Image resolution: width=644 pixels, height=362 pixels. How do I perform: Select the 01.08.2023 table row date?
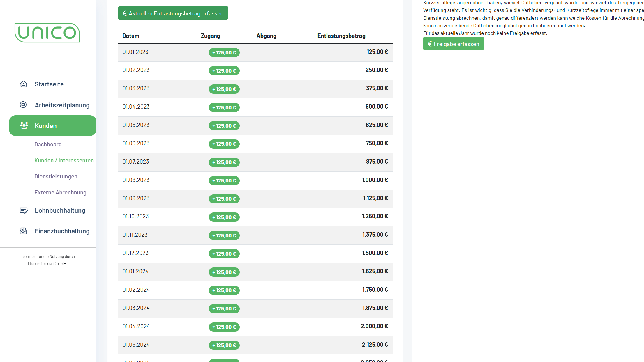[136, 180]
